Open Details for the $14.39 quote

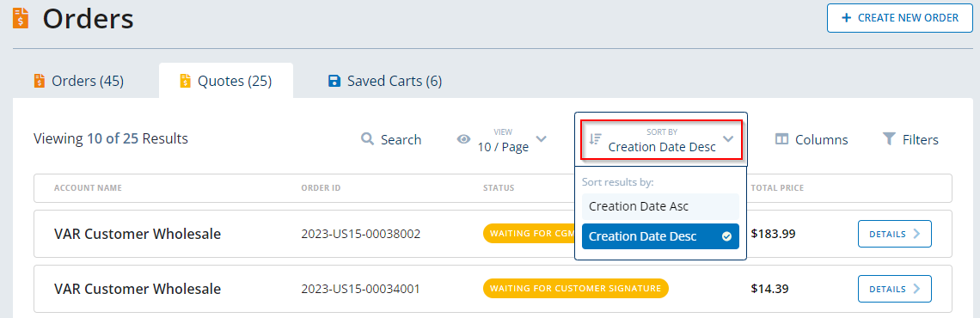pos(894,289)
